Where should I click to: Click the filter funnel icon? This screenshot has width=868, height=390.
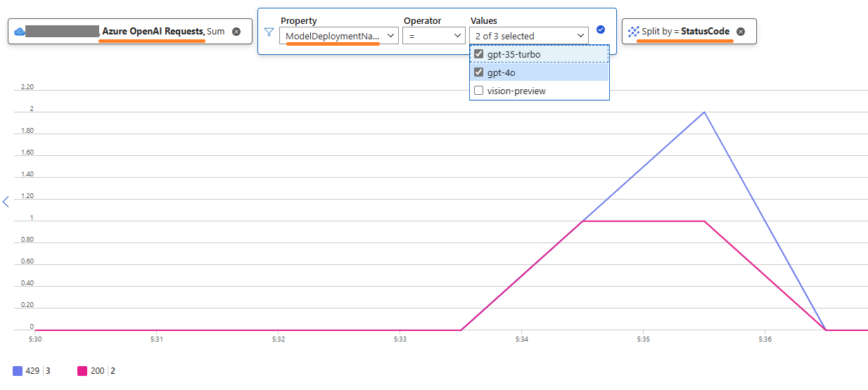(269, 32)
